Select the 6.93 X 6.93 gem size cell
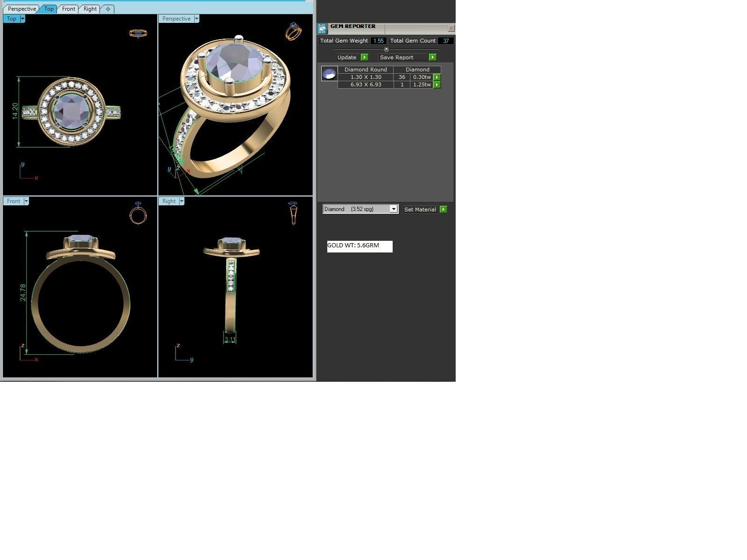747x560 pixels. tap(366, 85)
